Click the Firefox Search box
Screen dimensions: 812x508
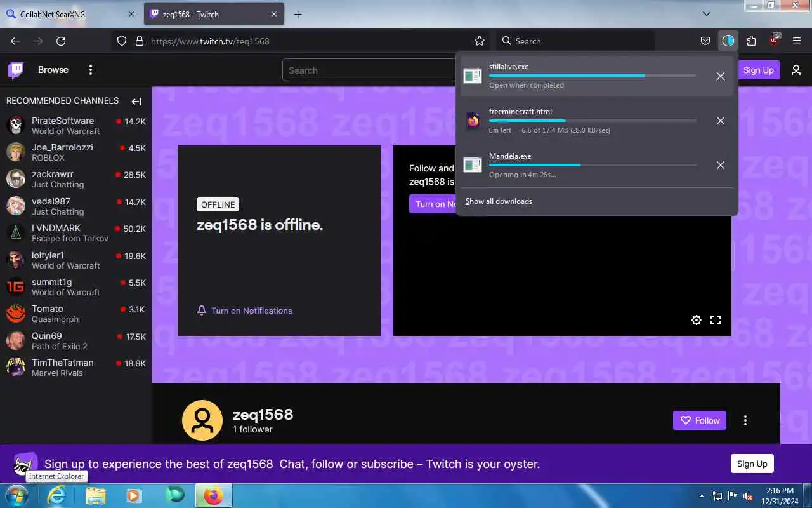[x=575, y=41]
